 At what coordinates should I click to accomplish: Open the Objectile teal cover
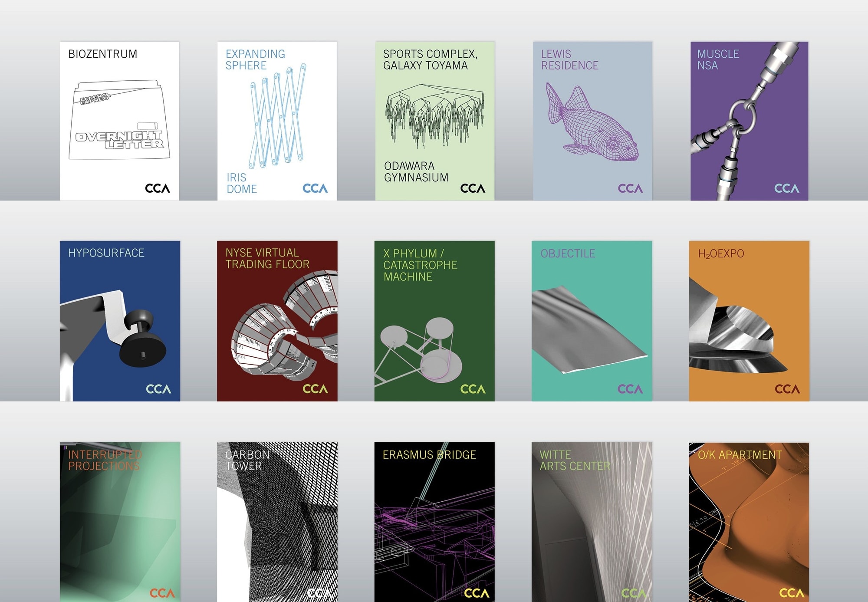point(592,321)
